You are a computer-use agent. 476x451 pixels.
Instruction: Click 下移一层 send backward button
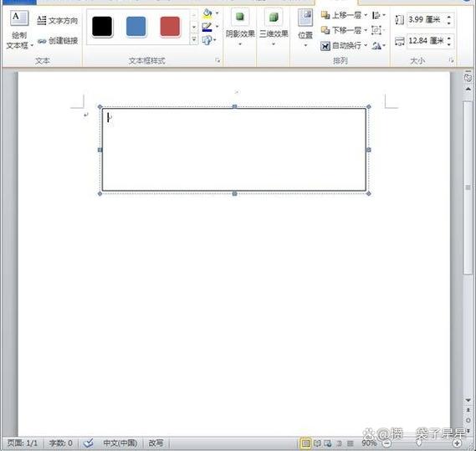coord(341,30)
